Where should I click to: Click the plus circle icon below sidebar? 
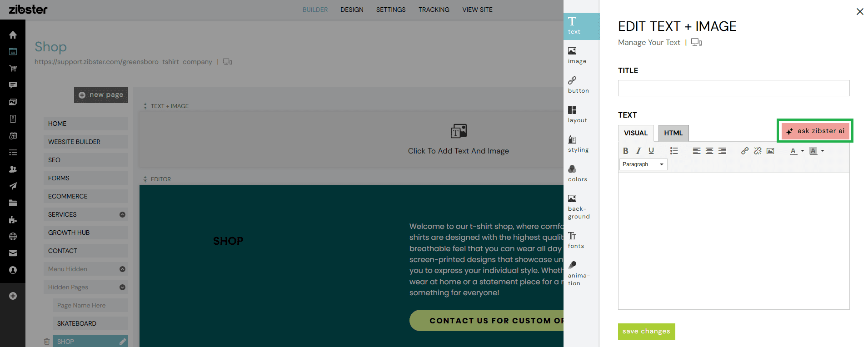click(x=13, y=296)
